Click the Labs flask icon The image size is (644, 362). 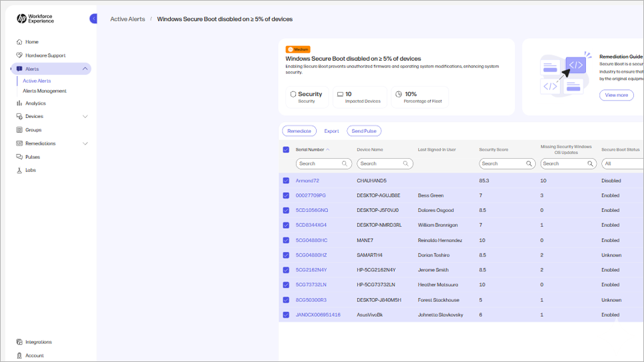[x=19, y=170]
